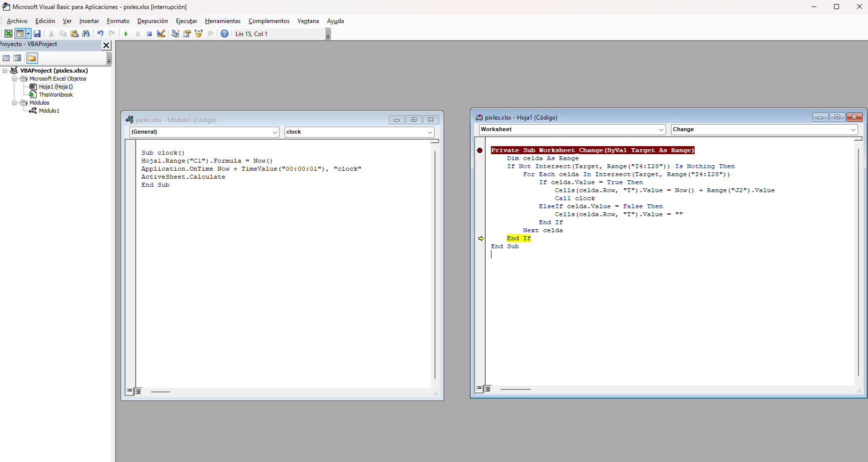Open the Change procedure dropdown
The width and height of the screenshot is (868, 462).
click(853, 130)
